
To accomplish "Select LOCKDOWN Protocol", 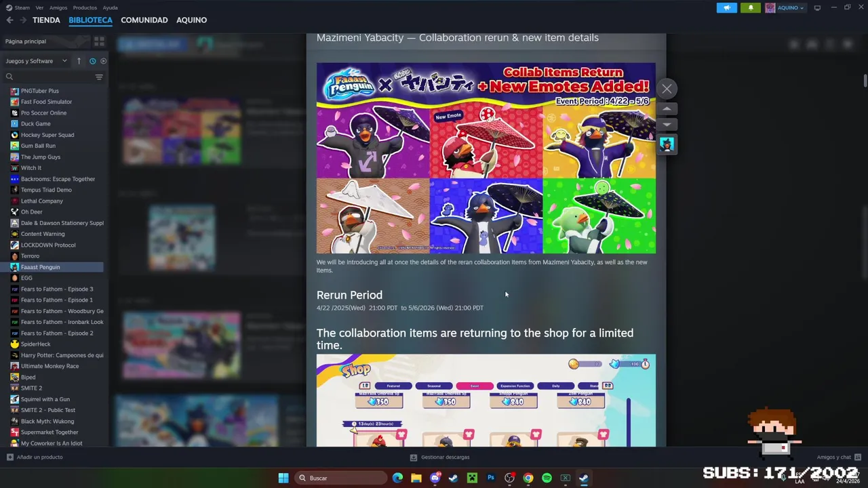I will tap(48, 245).
